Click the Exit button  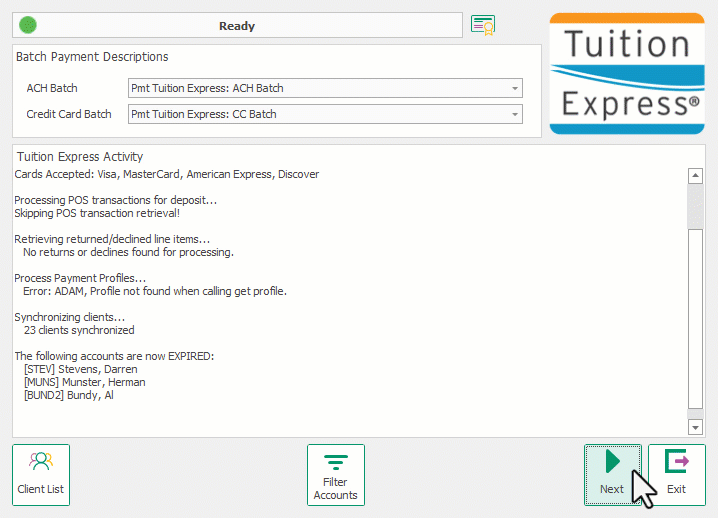coord(676,475)
